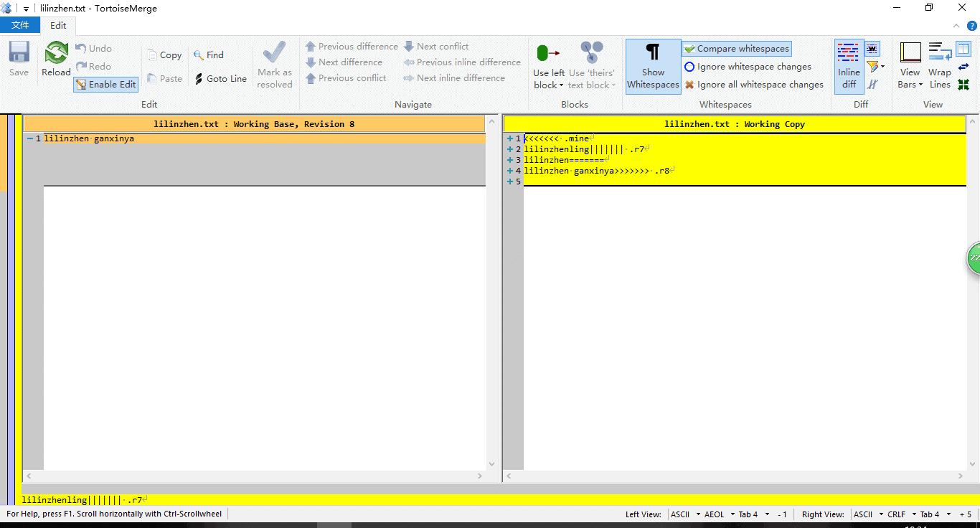
Task: Click the Paste button
Action: (164, 78)
